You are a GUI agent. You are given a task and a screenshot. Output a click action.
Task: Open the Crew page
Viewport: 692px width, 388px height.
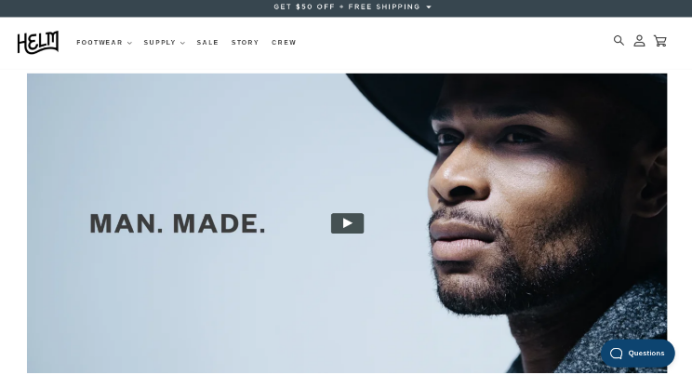pos(284,42)
